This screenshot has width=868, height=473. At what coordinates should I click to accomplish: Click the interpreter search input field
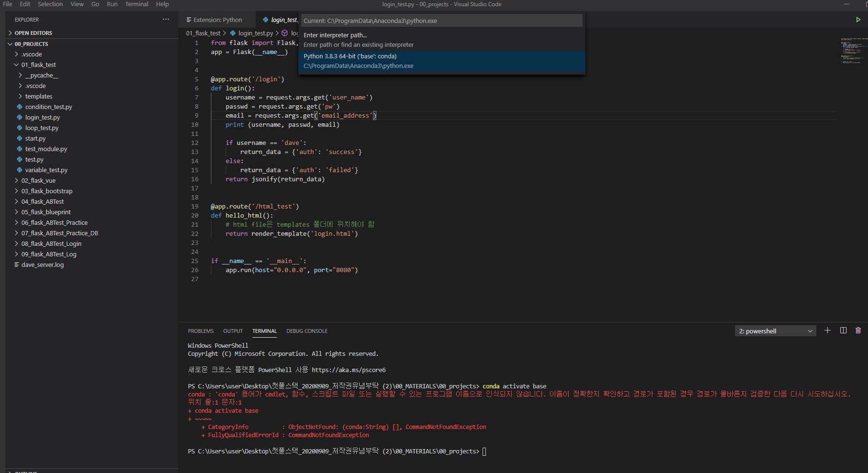tap(441, 21)
